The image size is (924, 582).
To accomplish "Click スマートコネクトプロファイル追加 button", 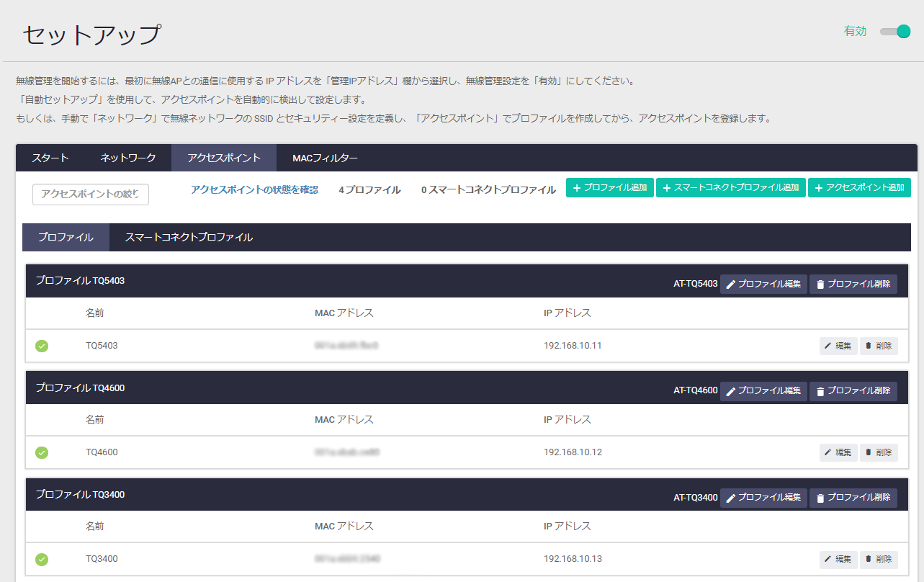I will click(x=730, y=187).
